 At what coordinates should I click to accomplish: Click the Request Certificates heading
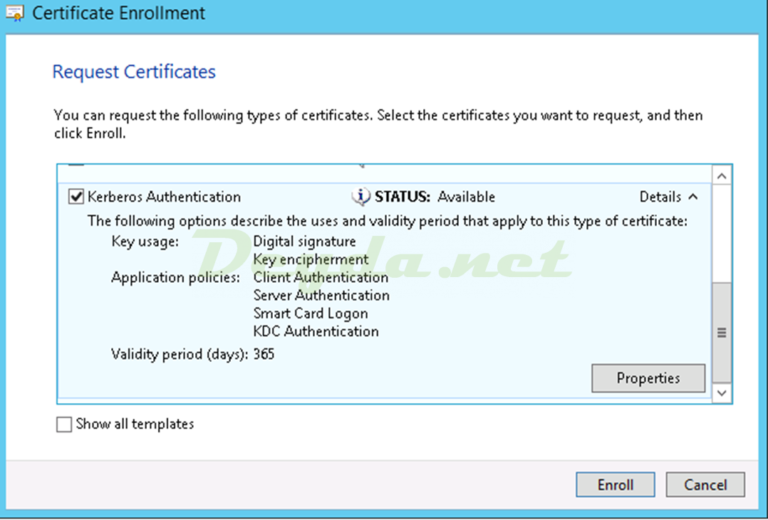tap(134, 72)
